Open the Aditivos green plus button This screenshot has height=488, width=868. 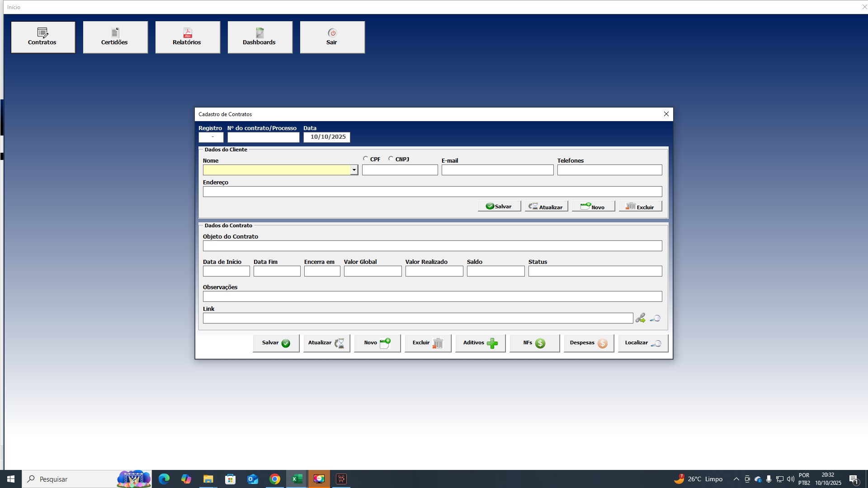point(480,343)
